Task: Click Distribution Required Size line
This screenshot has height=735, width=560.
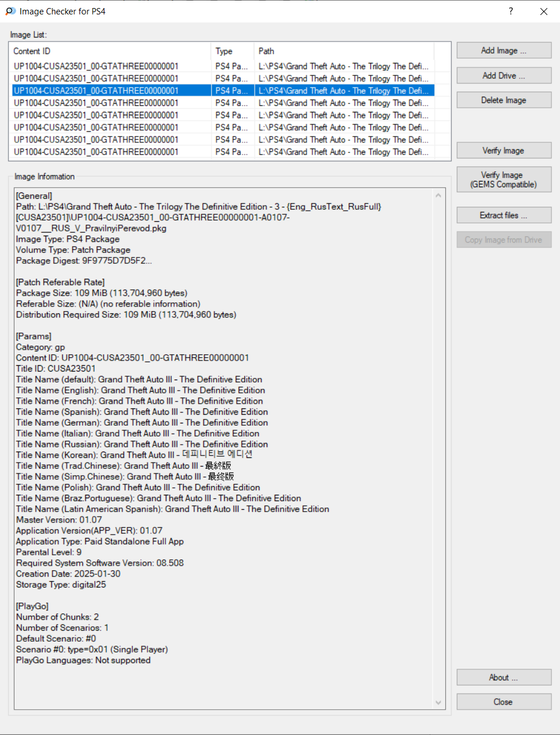Action: click(126, 315)
